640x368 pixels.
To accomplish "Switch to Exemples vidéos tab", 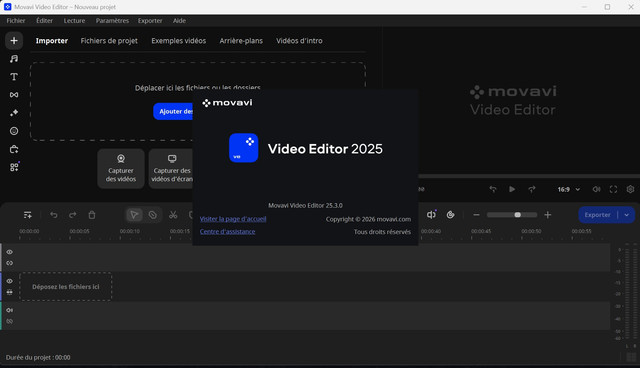I will tap(178, 40).
